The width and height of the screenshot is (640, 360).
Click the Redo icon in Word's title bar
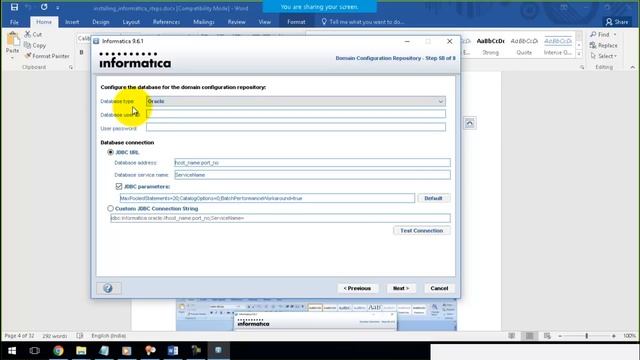[x=44, y=7]
